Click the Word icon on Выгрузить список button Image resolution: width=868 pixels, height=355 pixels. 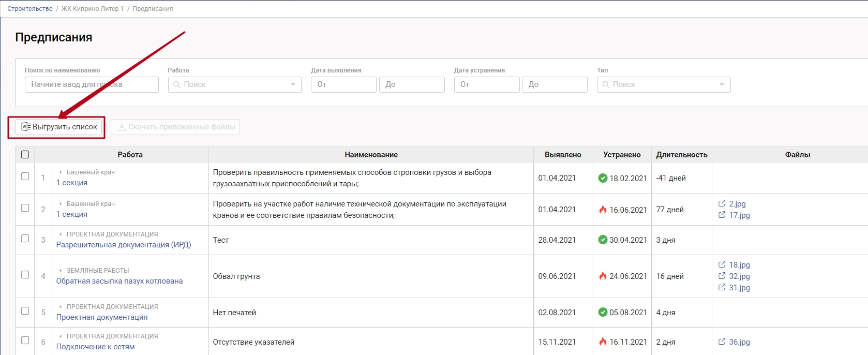click(x=25, y=127)
